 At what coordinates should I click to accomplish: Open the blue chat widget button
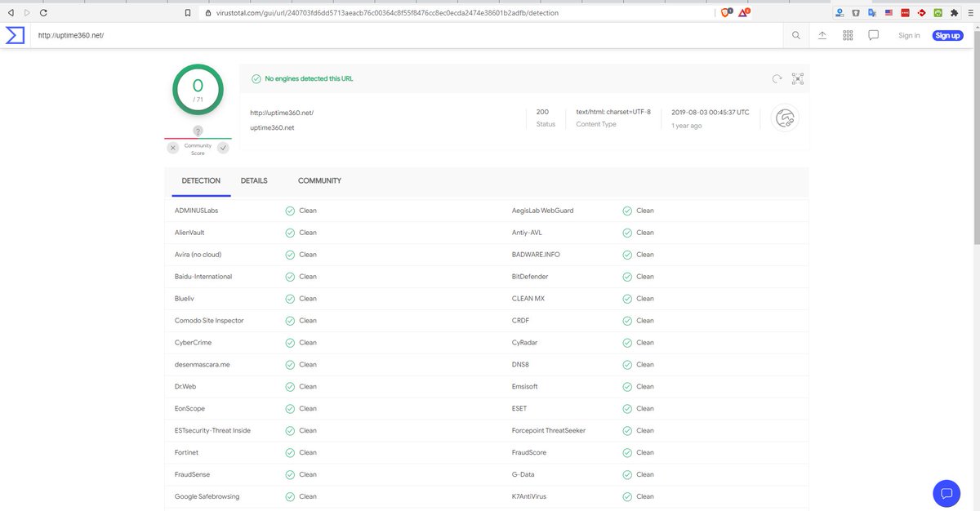947,493
